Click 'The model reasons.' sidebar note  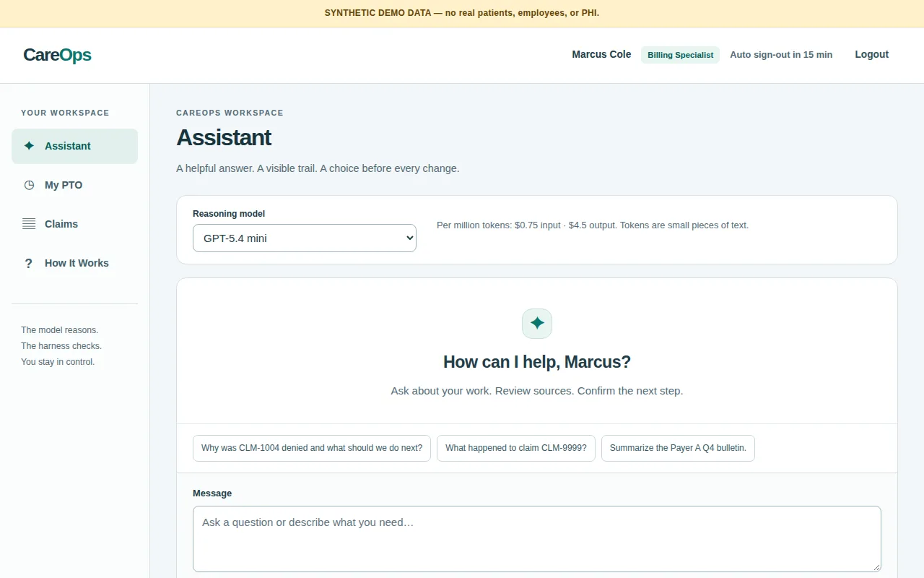pos(60,330)
